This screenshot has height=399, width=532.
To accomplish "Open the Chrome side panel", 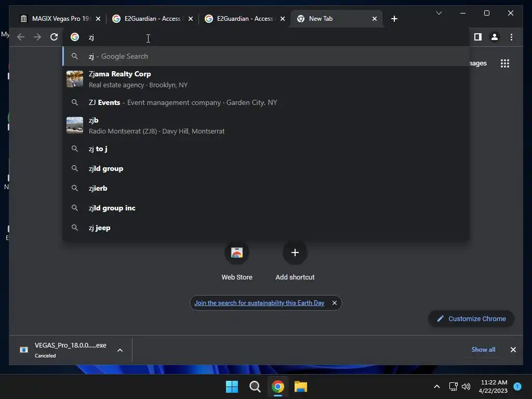I will [x=478, y=37].
